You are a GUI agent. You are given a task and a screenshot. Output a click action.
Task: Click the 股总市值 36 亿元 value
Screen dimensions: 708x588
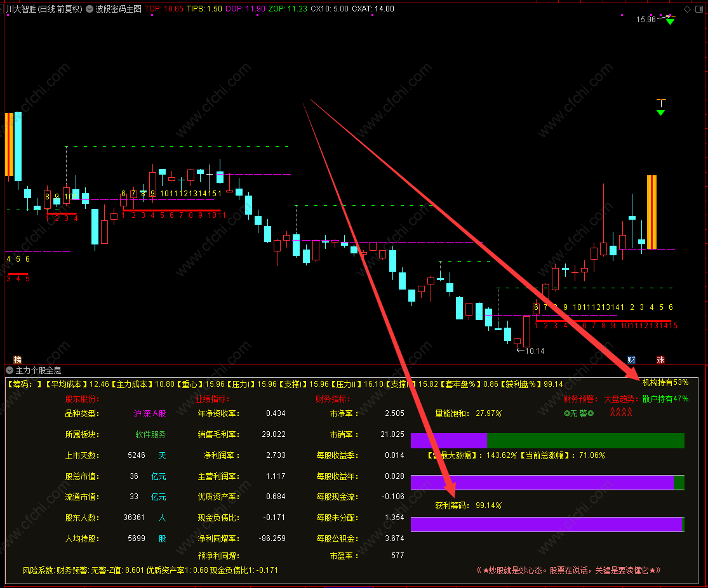click(148, 476)
